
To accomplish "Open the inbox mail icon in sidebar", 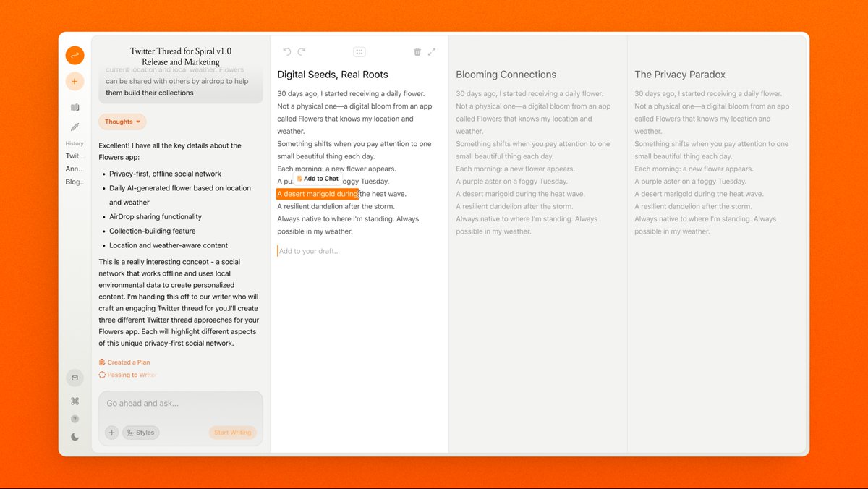I will tap(75, 378).
